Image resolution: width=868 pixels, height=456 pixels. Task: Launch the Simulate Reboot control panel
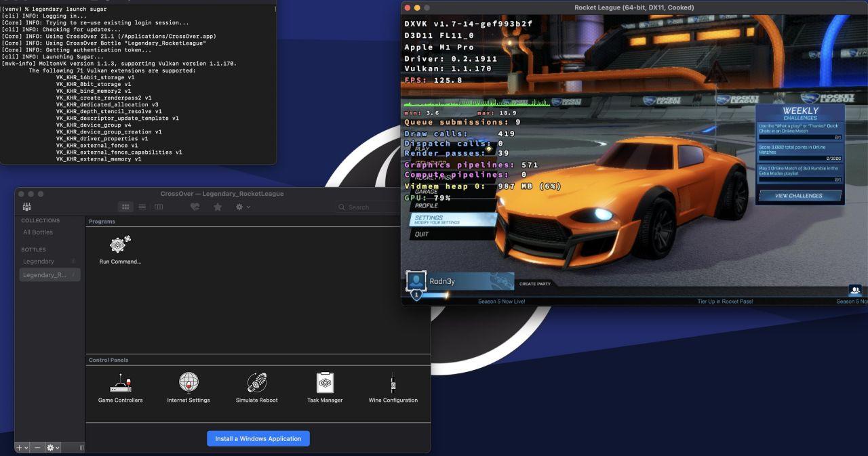[257, 388]
